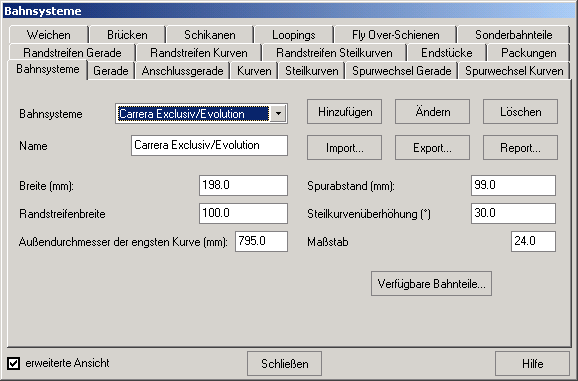578x381 pixels.
Task: Switch to the Weichen tab
Action: point(49,35)
